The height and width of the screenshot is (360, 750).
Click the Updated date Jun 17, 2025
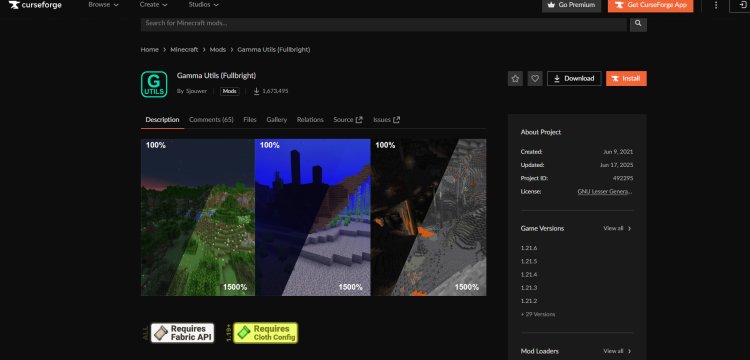click(x=616, y=165)
